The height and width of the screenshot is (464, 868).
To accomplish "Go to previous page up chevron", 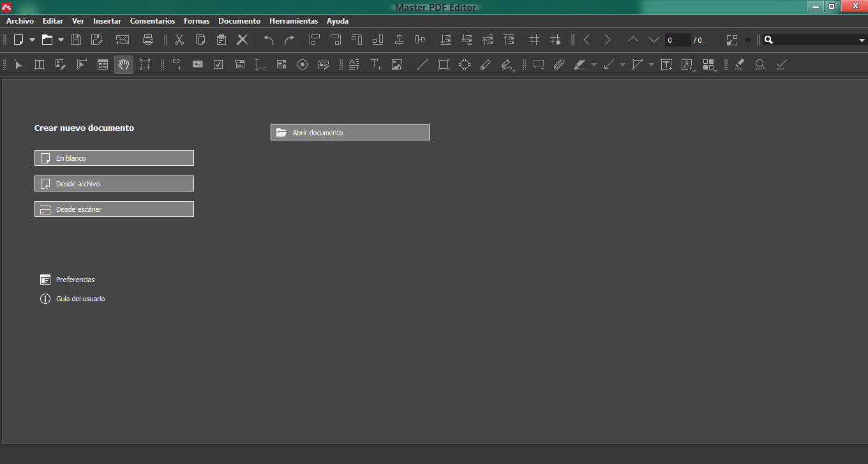I will point(633,40).
